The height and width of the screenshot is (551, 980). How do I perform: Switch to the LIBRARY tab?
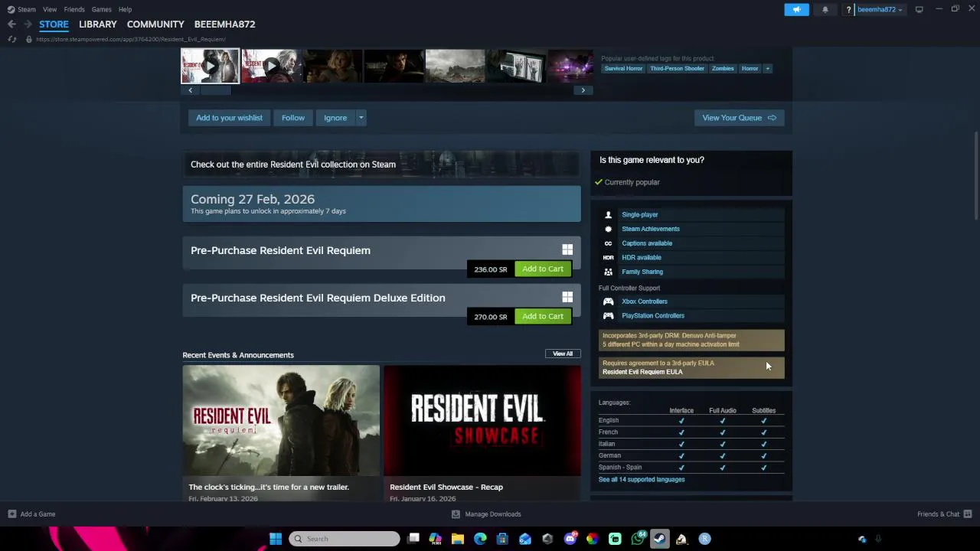click(x=98, y=24)
